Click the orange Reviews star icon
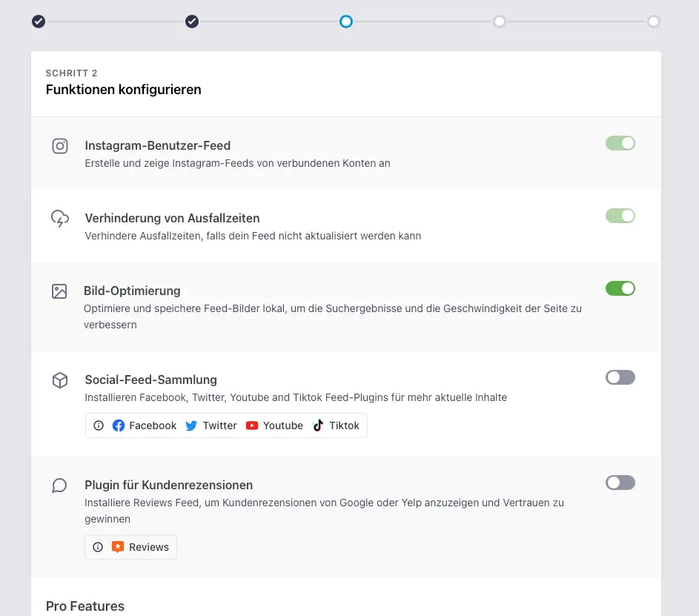Screen dimensions: 699x616 [118, 547]
